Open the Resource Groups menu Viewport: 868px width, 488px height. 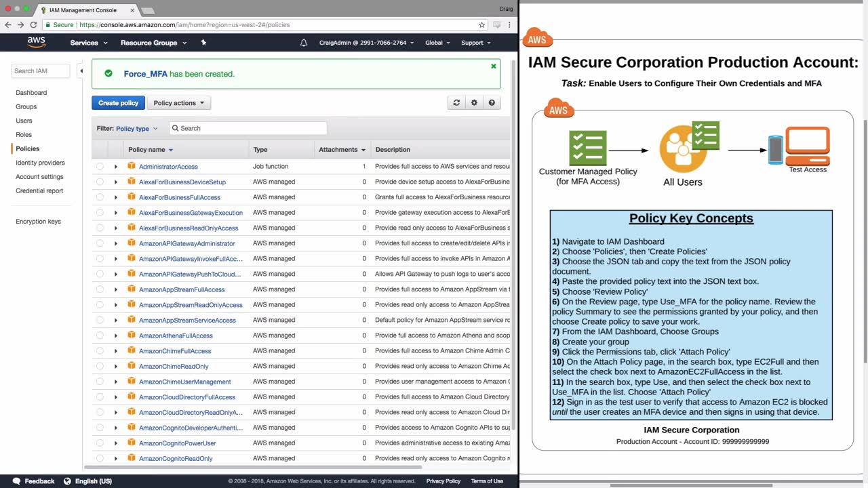(153, 43)
